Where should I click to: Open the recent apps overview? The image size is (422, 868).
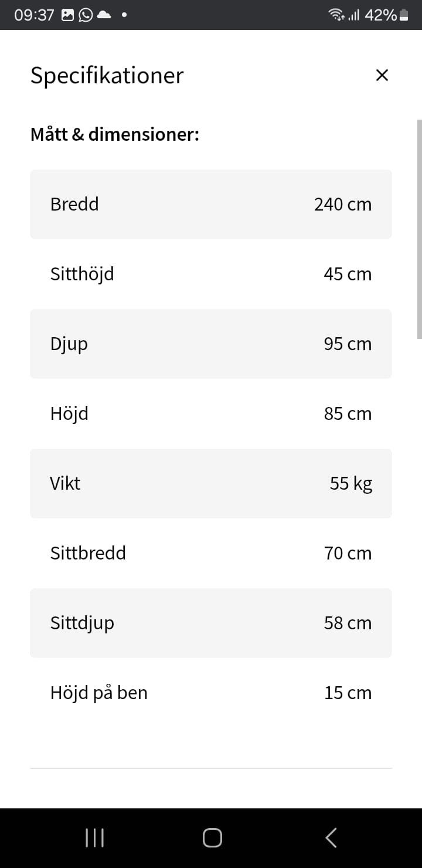[x=94, y=838]
